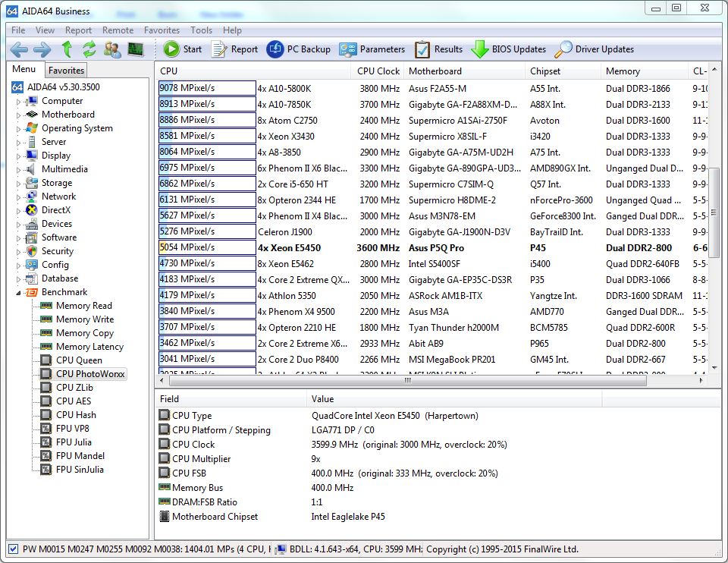The height and width of the screenshot is (563, 728).
Task: Expand the Computer tree node
Action: [18, 101]
